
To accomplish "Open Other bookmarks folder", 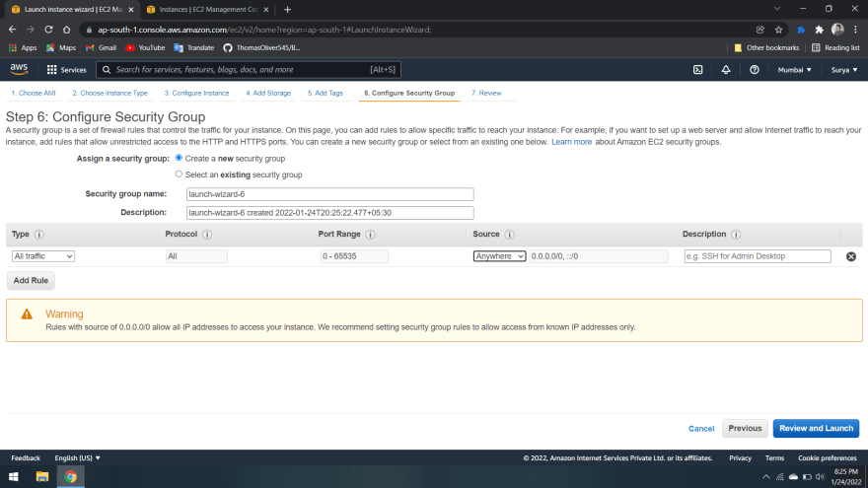I will pyautogui.click(x=766, y=47).
